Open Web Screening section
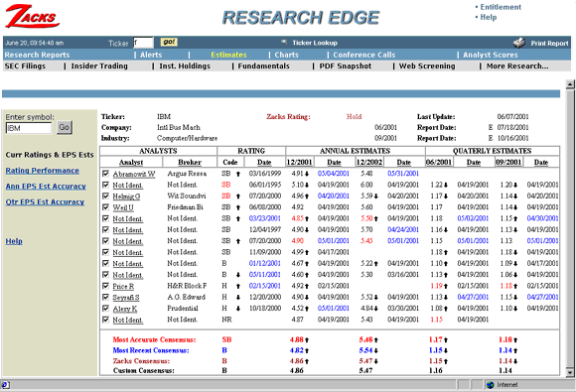 (x=427, y=66)
